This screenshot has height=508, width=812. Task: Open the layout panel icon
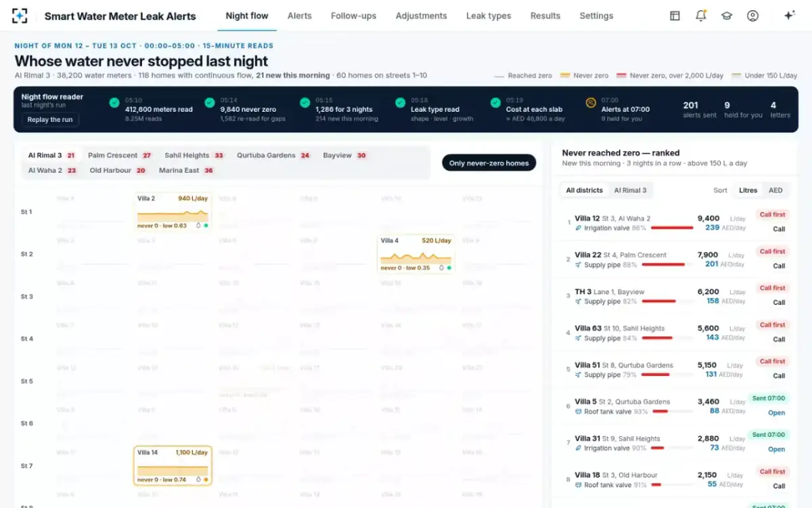(x=675, y=16)
